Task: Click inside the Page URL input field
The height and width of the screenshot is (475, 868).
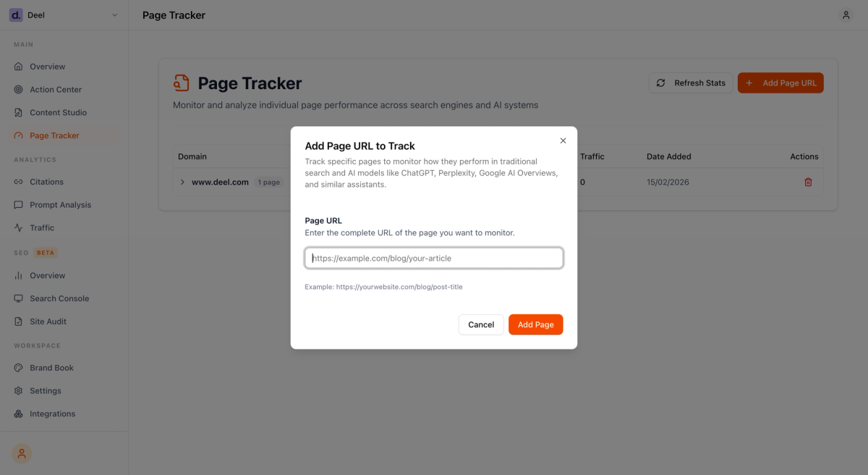Action: 434,258
